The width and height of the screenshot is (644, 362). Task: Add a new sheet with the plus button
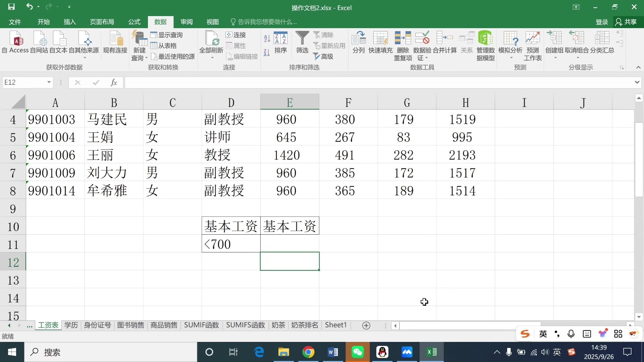[x=366, y=325]
